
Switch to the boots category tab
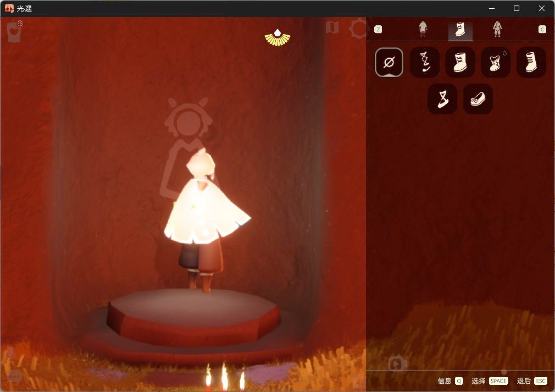click(460, 30)
